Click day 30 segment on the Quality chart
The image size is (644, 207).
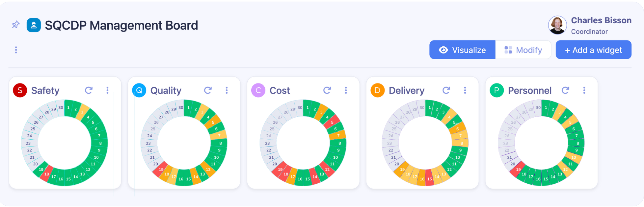pos(180,107)
